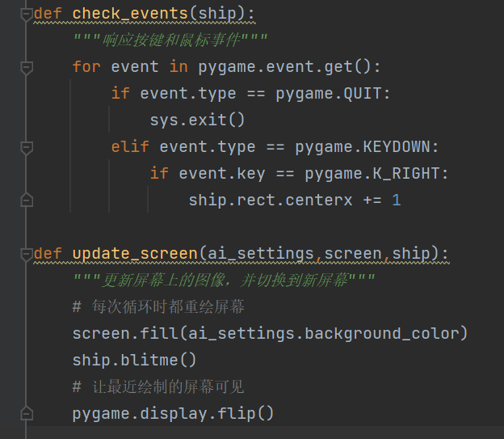The width and height of the screenshot is (504, 439).
Task: Click the ai_settings parameter in update_screen definition
Action: (260, 254)
